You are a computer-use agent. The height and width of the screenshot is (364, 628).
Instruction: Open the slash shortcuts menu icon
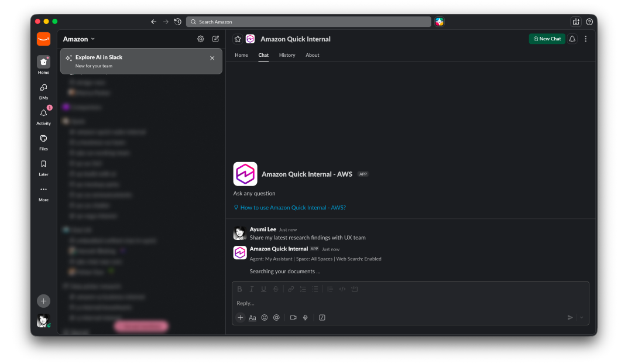coord(322,318)
